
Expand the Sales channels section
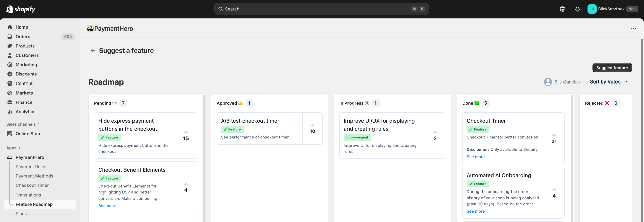point(23,124)
